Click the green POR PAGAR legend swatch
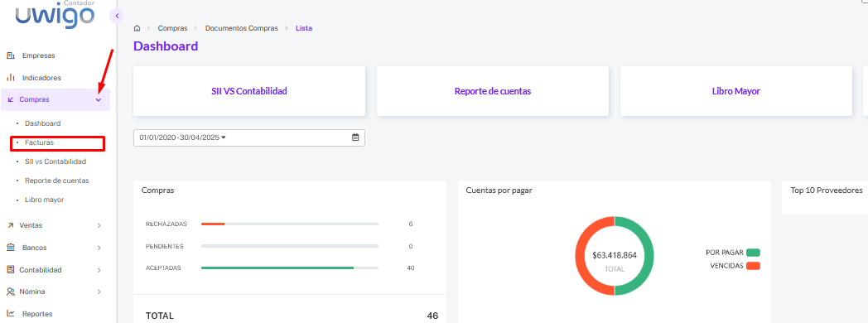 tap(753, 253)
